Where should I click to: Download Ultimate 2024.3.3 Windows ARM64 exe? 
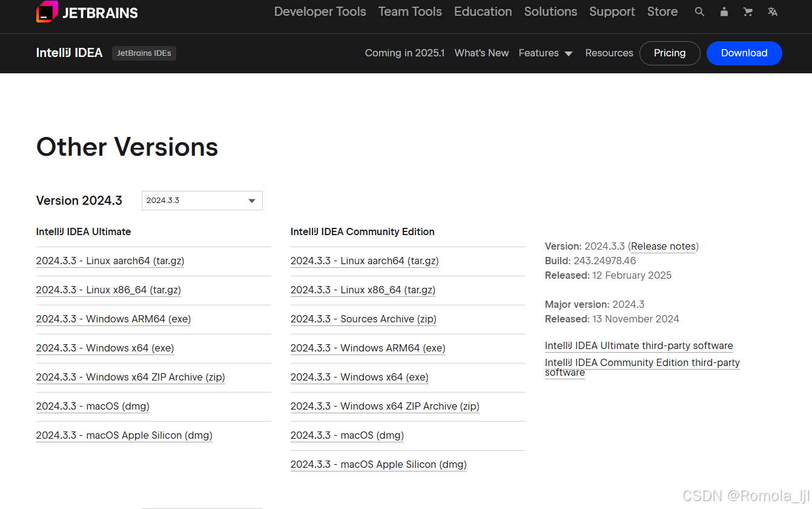[x=113, y=319]
